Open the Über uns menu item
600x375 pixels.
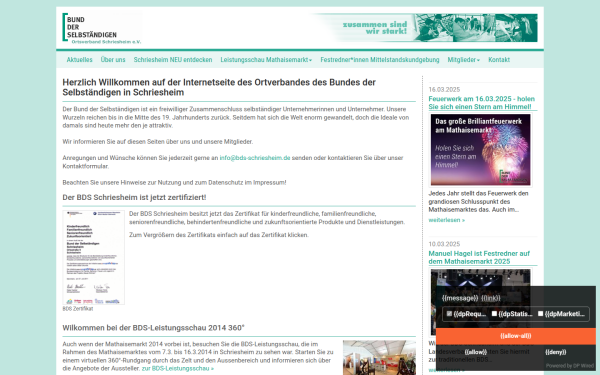click(x=113, y=60)
